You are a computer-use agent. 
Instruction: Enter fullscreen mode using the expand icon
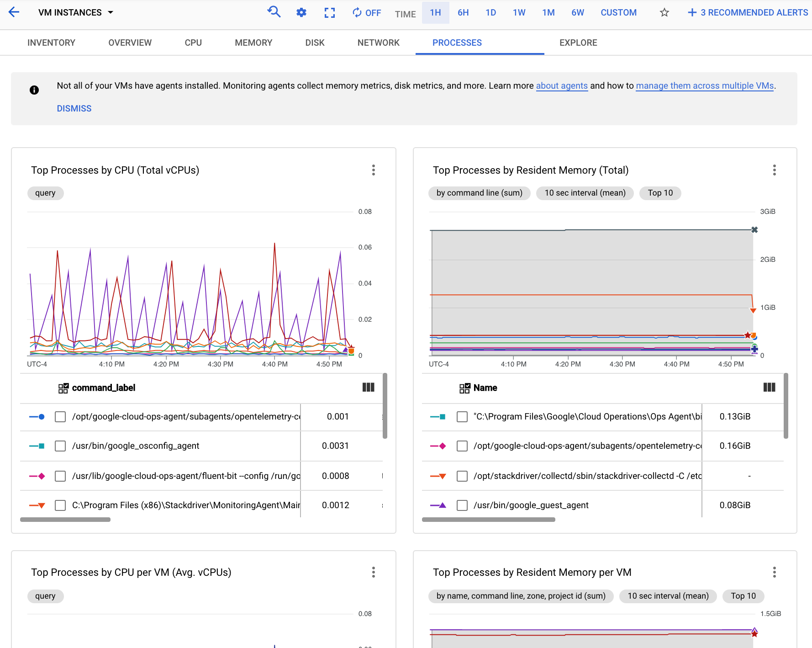point(330,12)
